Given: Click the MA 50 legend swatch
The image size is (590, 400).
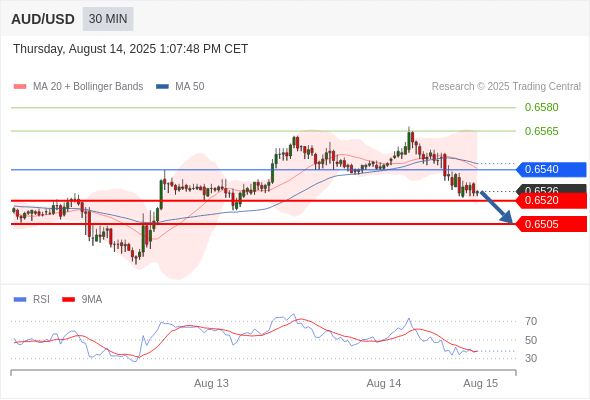Looking at the screenshot, I should [162, 87].
